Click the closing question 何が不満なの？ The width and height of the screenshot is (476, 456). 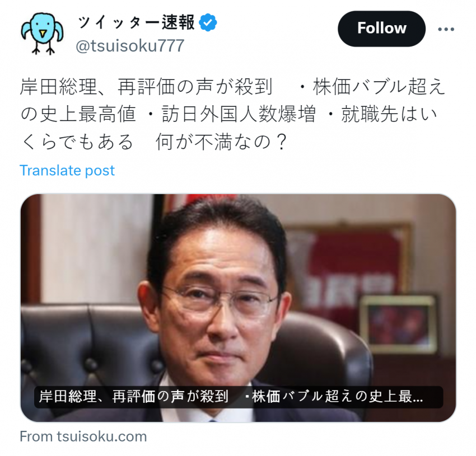tap(221, 142)
